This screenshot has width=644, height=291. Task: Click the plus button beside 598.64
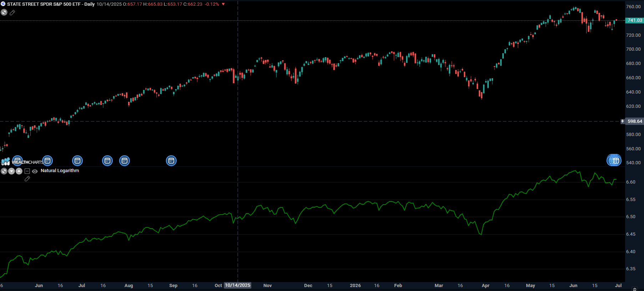[x=623, y=121]
